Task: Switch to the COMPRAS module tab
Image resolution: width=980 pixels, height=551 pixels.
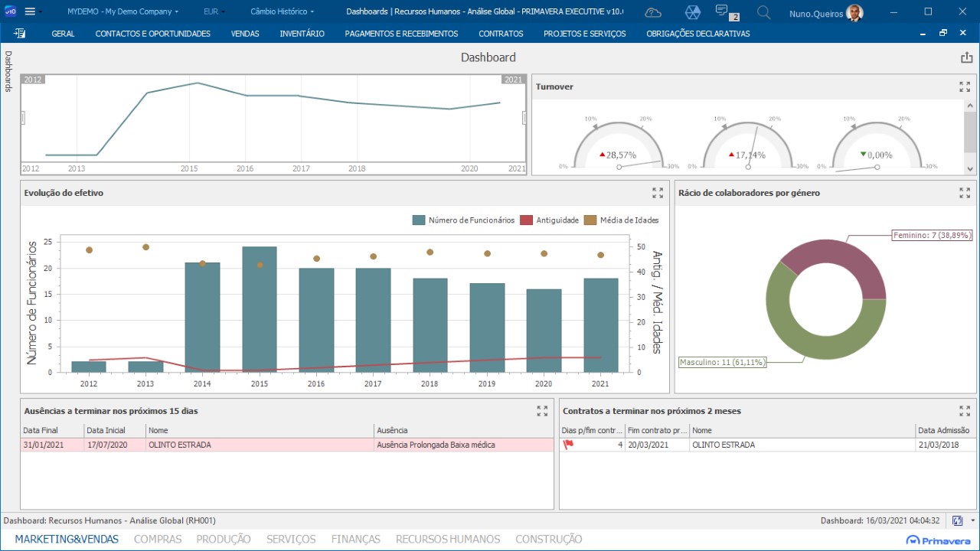Action: tap(158, 539)
